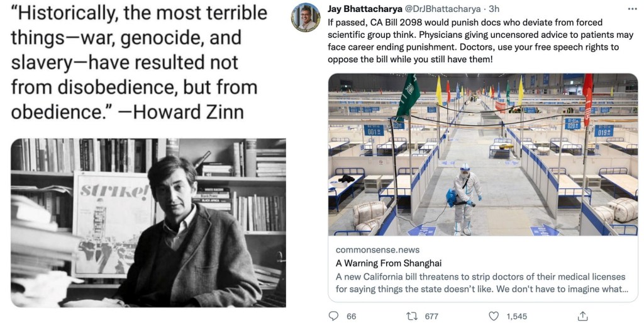Click the like count 1,545
The image size is (644, 325).
[x=518, y=316]
